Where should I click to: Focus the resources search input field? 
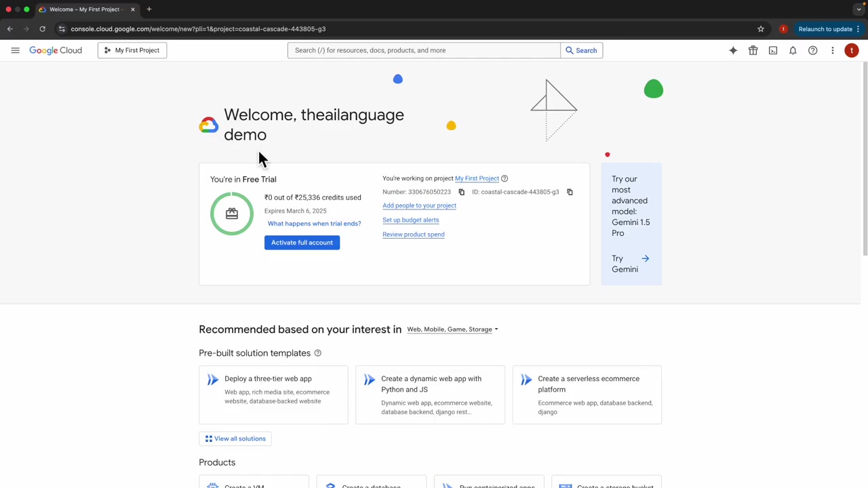(x=424, y=50)
